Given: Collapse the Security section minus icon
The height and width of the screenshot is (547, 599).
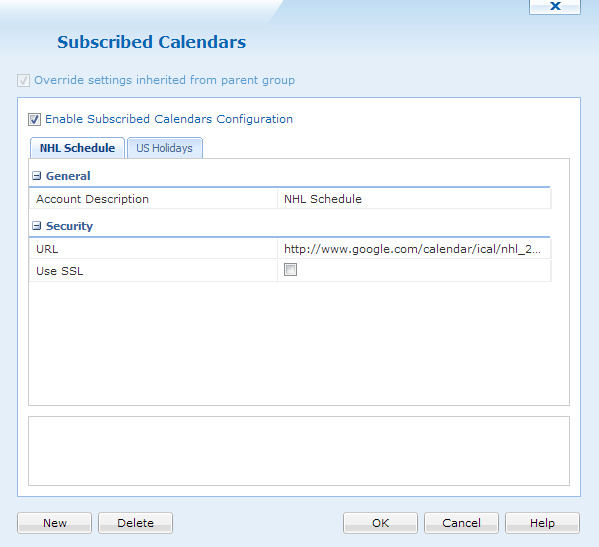Looking at the screenshot, I should tap(36, 226).
